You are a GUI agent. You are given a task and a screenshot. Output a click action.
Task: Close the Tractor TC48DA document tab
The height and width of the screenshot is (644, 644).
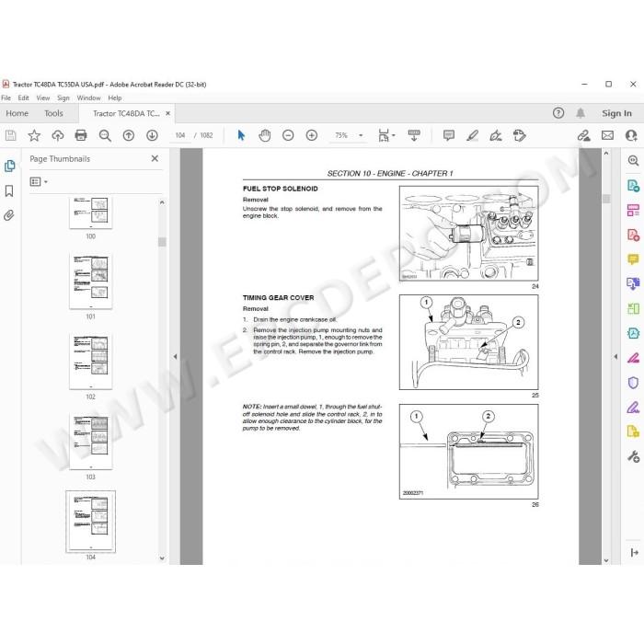click(x=168, y=113)
